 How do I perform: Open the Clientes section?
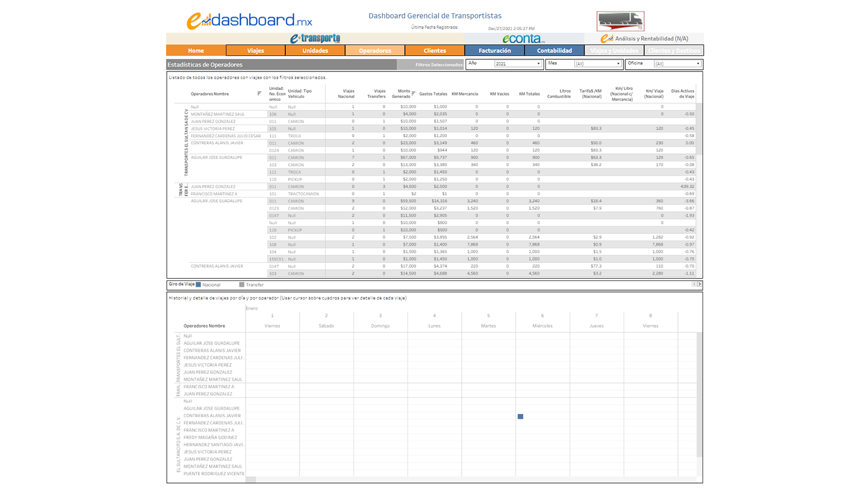(x=434, y=50)
